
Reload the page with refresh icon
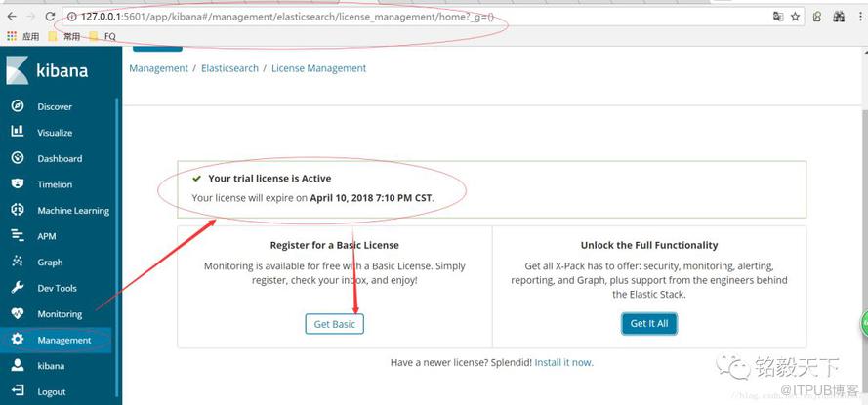[50, 17]
